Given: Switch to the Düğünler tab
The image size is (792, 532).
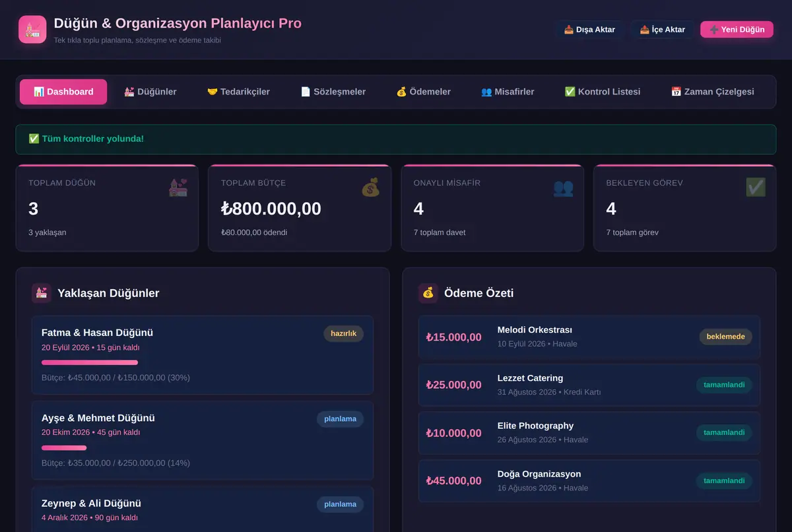Looking at the screenshot, I should (x=150, y=92).
